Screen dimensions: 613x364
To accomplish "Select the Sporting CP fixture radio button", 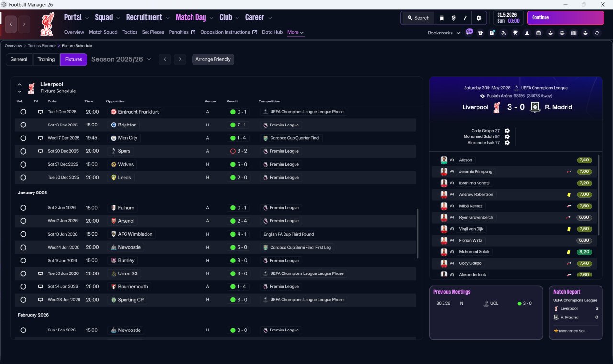I will point(23,300).
